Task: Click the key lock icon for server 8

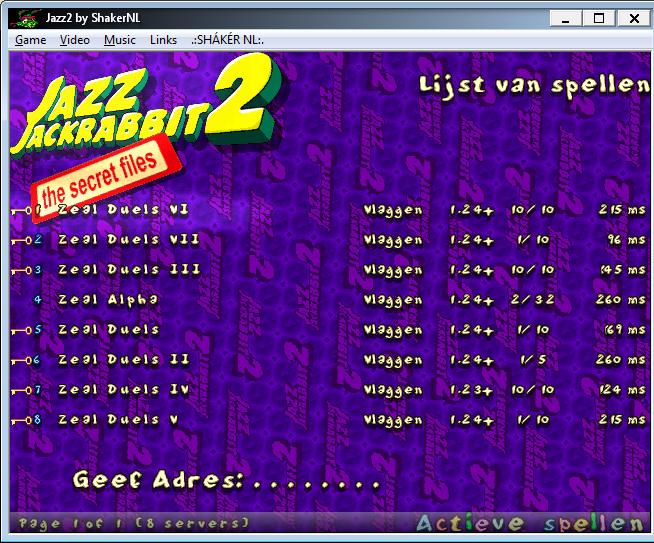Action: click(x=21, y=421)
